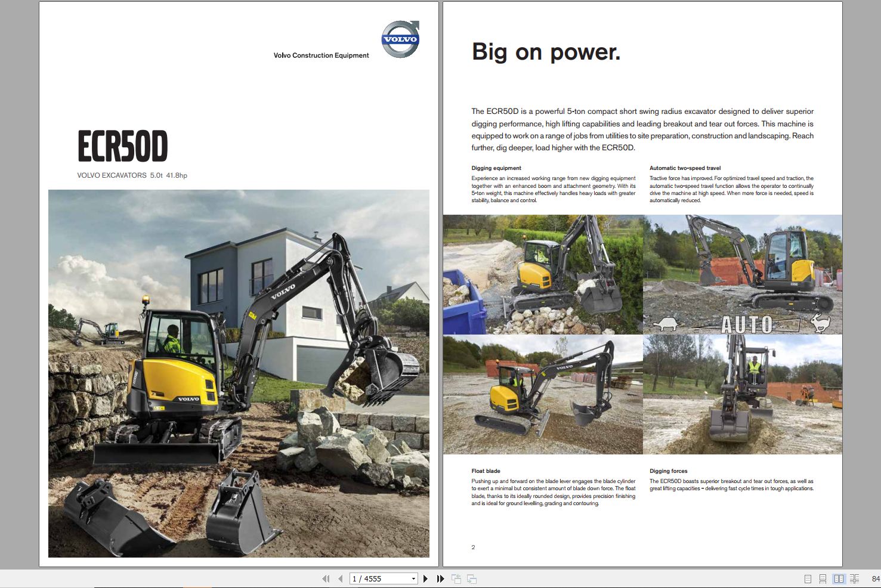Open the page number dropdown arrow
This screenshot has height=588, width=881.
tap(413, 578)
